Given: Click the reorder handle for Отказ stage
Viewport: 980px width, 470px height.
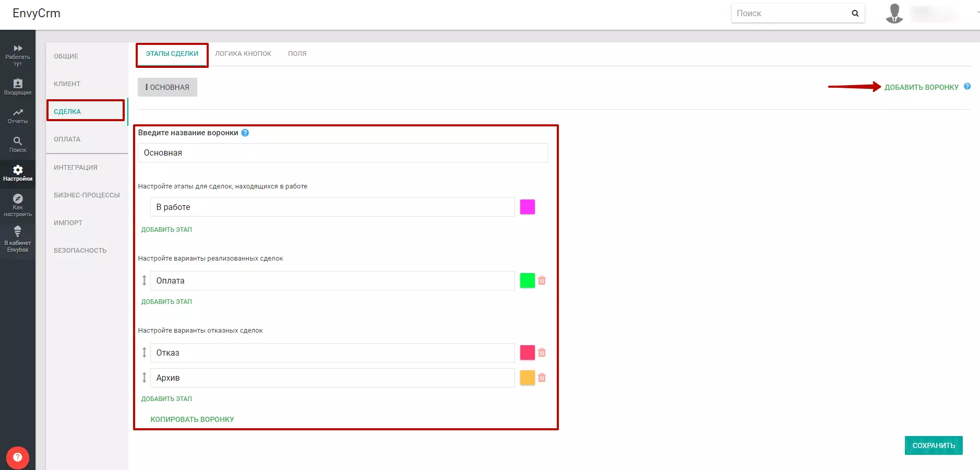Looking at the screenshot, I should coord(145,352).
